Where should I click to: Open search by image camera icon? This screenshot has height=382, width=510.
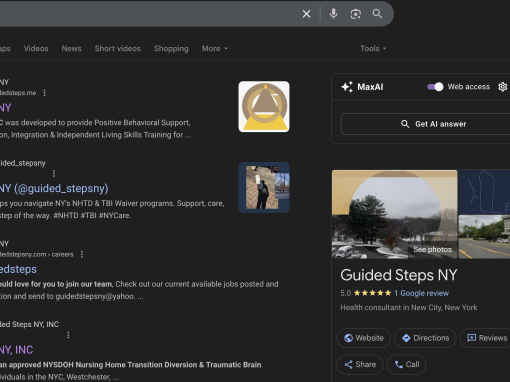pyautogui.click(x=356, y=14)
